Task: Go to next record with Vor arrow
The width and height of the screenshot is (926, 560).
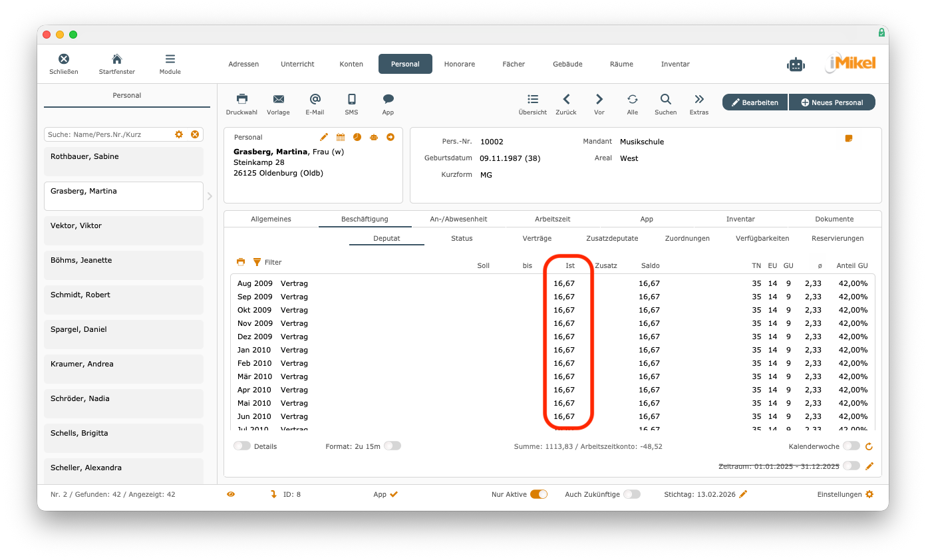Action: pos(599,99)
